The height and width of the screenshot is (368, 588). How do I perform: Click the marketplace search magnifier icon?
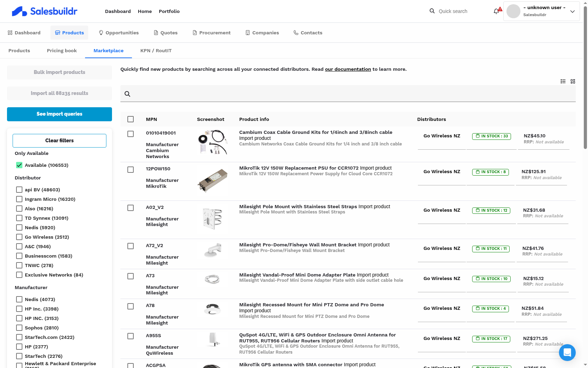pos(127,94)
